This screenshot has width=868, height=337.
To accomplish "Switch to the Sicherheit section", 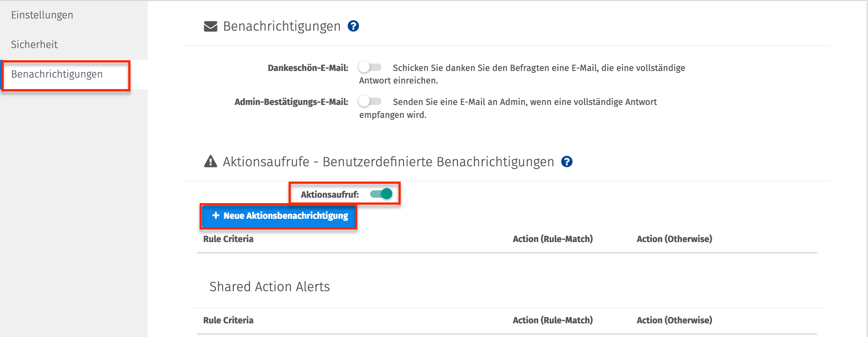I will [34, 44].
